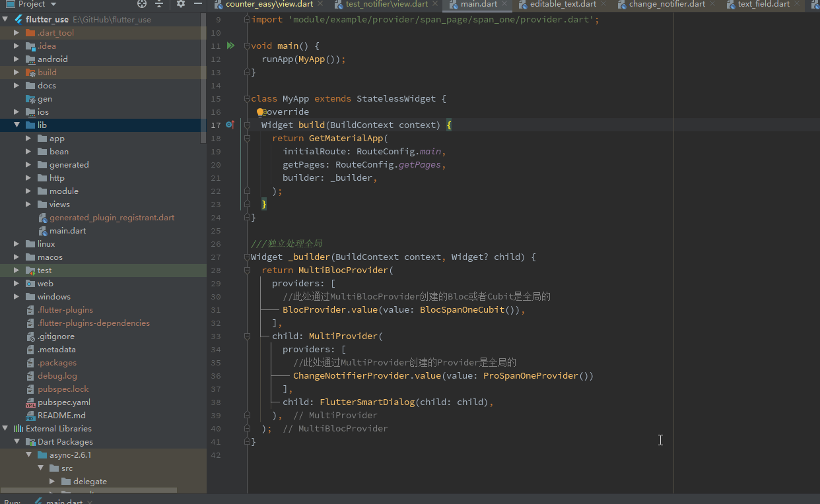The image size is (820, 504).
Task: Expand the android folder
Action: (17, 59)
